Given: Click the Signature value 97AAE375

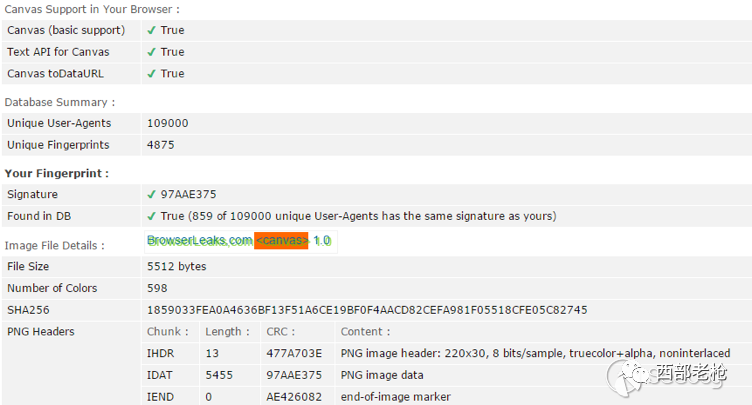Looking at the screenshot, I should [x=188, y=194].
